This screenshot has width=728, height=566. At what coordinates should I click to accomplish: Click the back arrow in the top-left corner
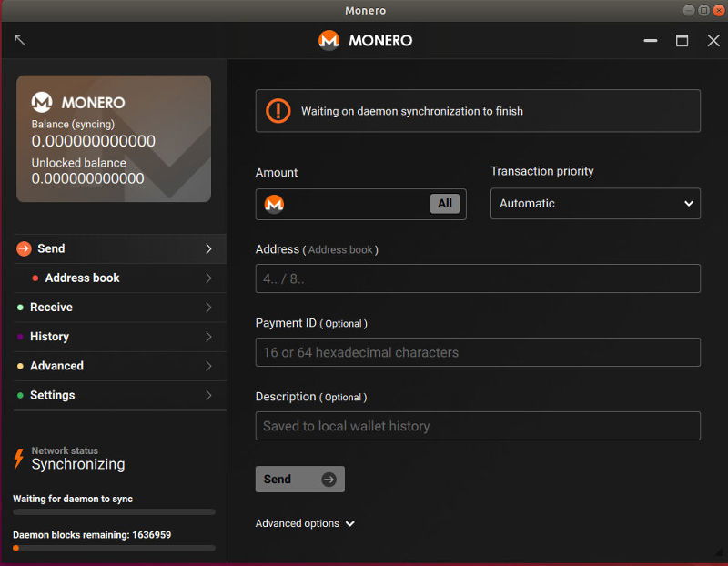point(20,40)
